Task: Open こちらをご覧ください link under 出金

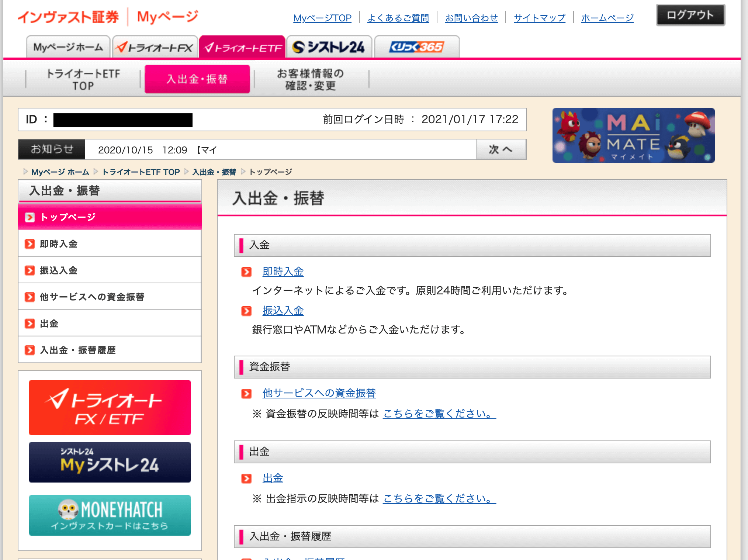Action: tap(440, 499)
